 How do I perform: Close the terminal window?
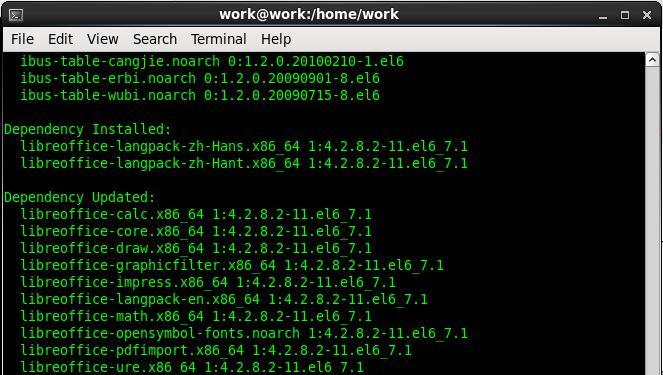click(647, 15)
